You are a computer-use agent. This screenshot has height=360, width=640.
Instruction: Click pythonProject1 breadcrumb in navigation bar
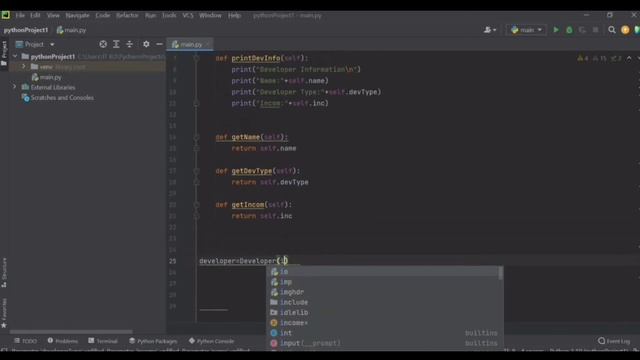click(x=26, y=30)
